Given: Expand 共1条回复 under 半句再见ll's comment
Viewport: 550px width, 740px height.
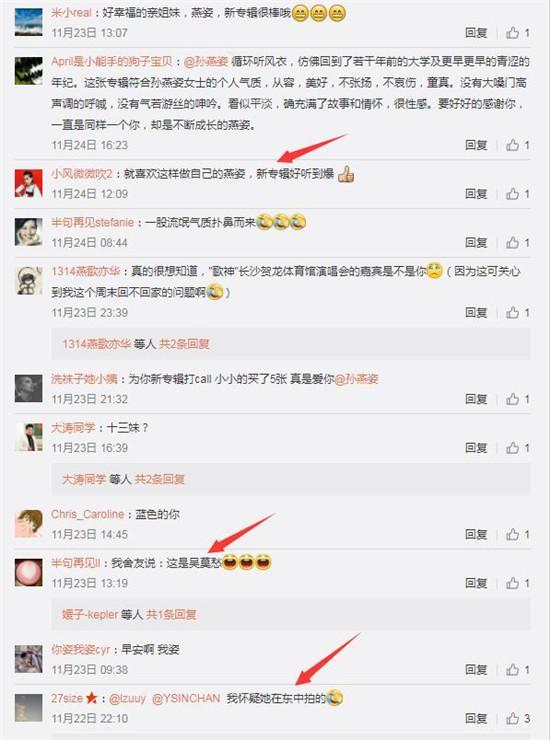Looking at the screenshot, I should click(x=171, y=614).
